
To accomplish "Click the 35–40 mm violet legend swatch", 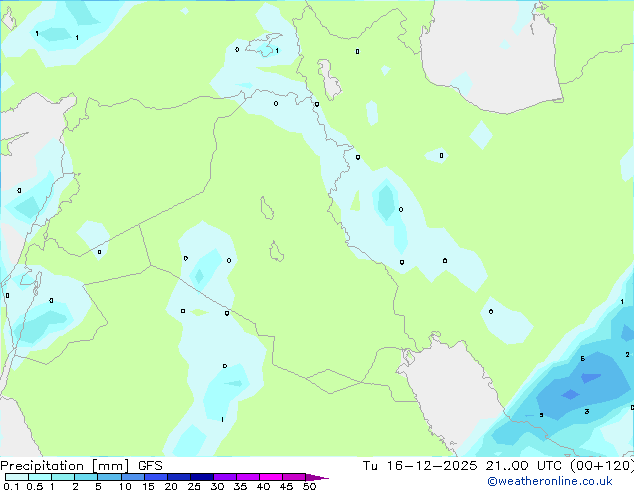I will [248, 477].
